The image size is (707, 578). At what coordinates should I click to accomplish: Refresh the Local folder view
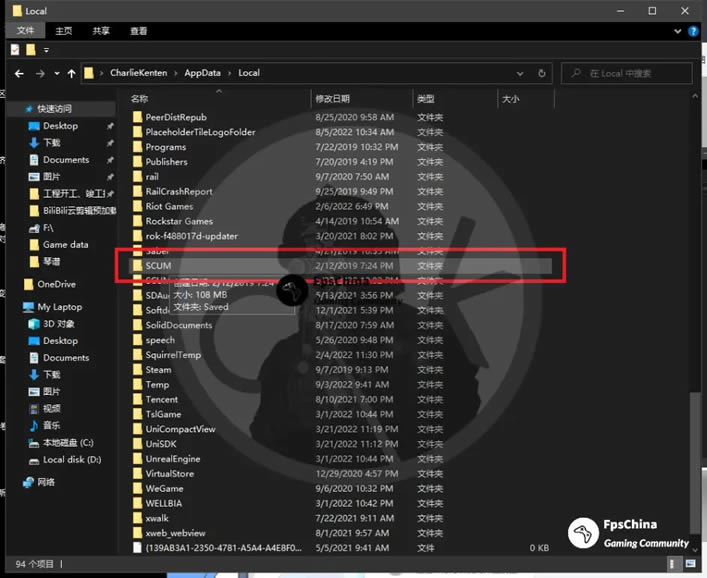(541, 73)
